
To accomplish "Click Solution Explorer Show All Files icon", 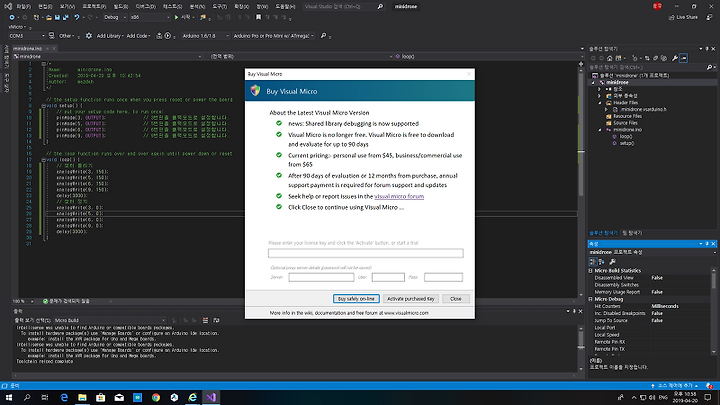I will (x=664, y=58).
